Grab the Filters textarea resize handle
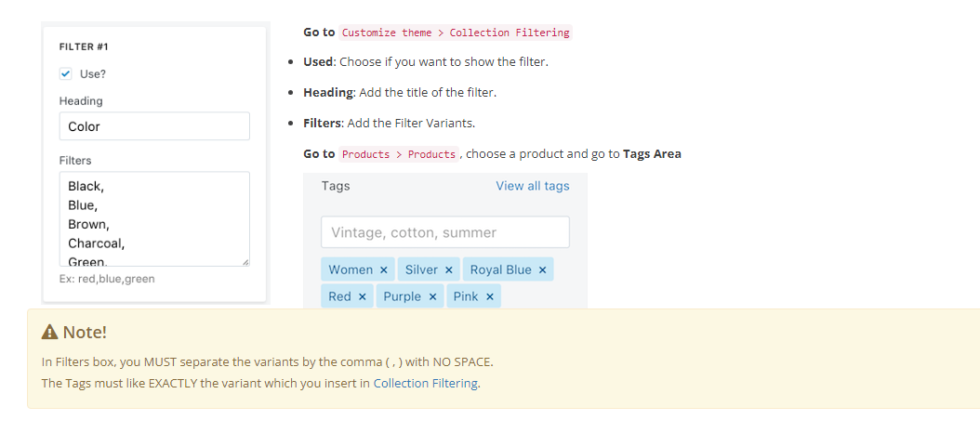Viewport: 980px width, 433px height. click(245, 262)
